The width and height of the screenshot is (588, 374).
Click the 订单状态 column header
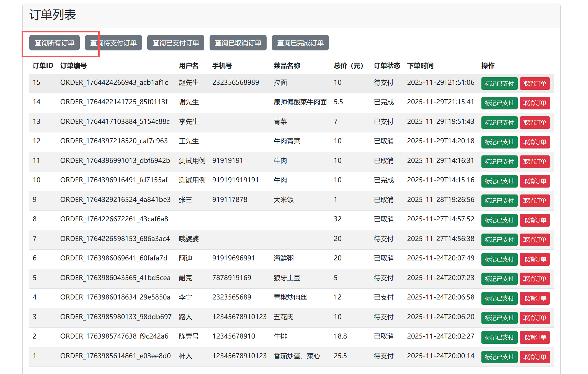point(387,66)
